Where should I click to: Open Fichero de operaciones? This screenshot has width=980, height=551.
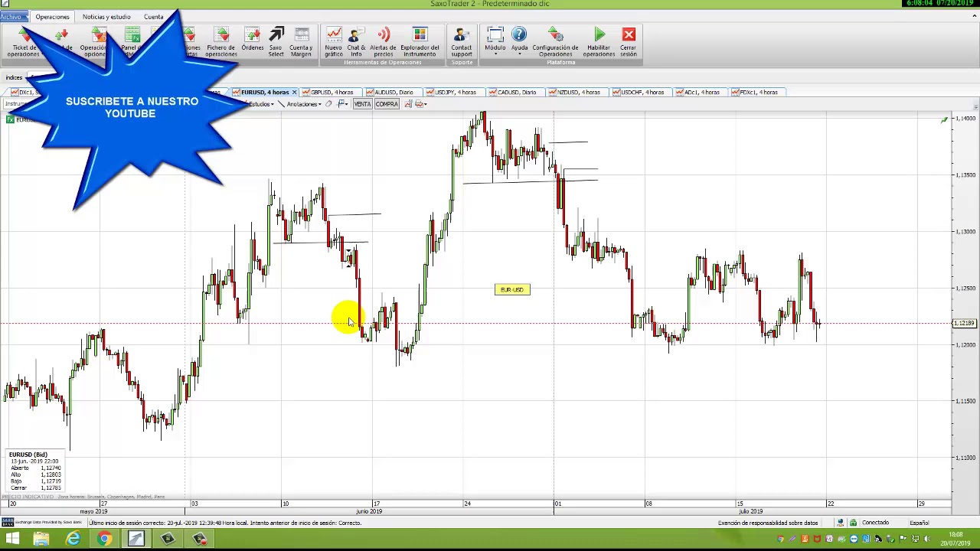pos(220,42)
